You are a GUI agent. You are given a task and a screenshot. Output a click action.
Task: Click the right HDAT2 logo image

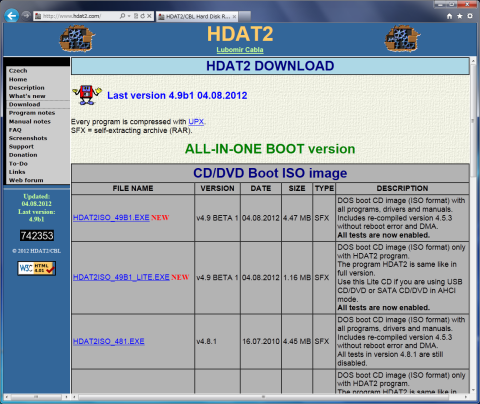(x=402, y=39)
